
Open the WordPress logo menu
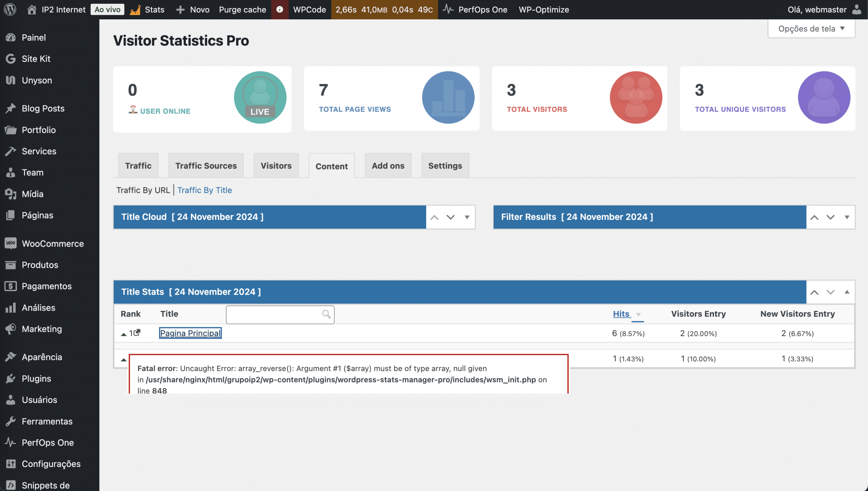point(10,9)
